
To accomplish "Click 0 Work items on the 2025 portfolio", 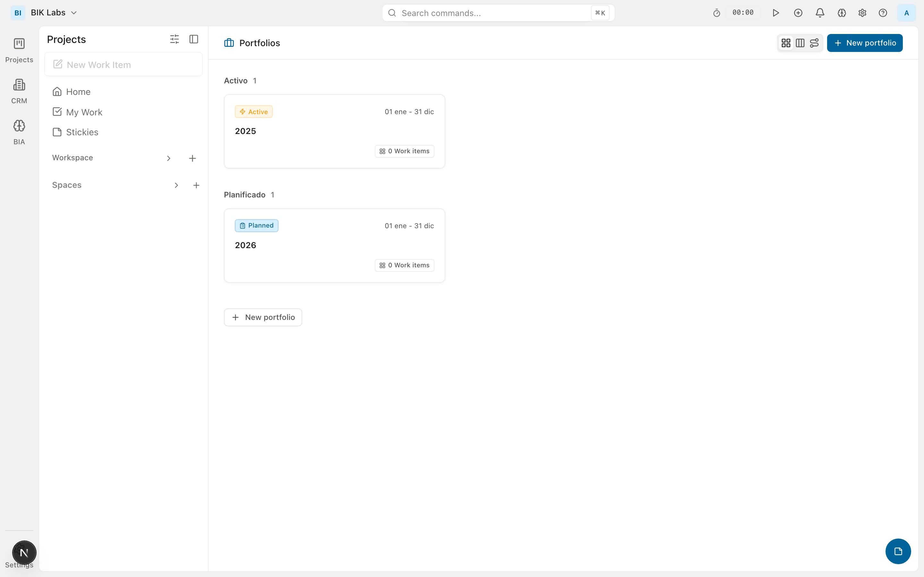I will 404,151.
